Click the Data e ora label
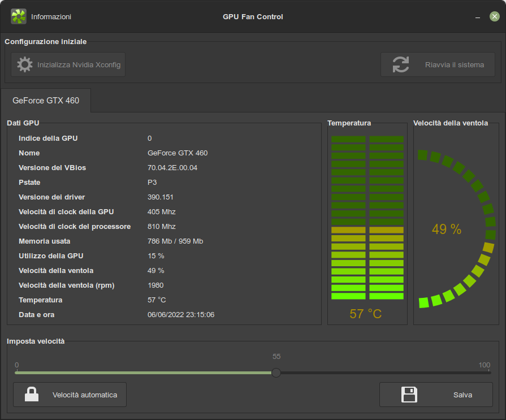This screenshot has height=420, width=506. tap(36, 314)
